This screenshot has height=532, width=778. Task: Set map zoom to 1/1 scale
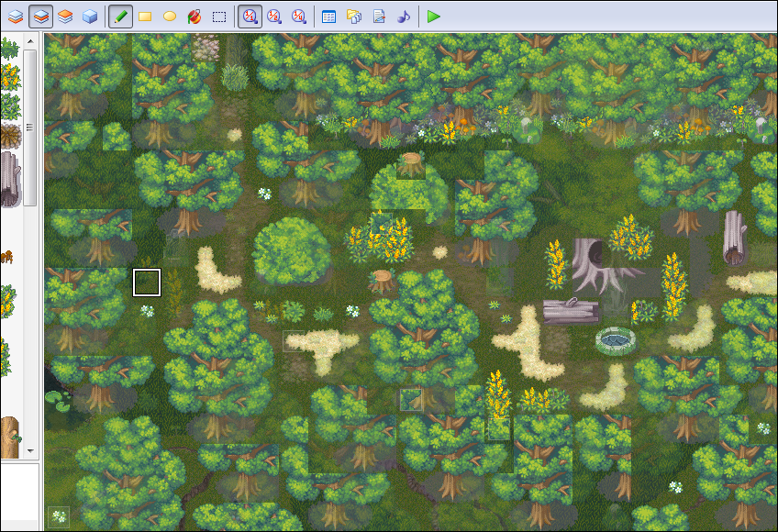(250, 17)
